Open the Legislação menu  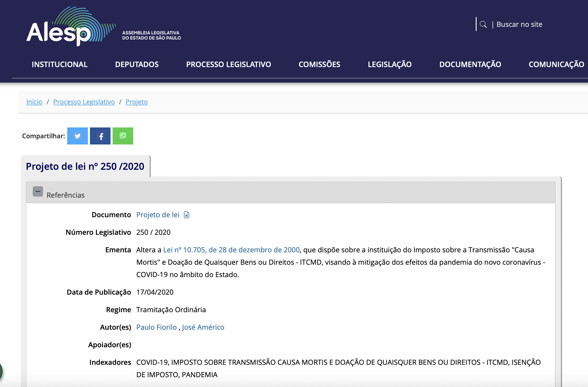[390, 64]
